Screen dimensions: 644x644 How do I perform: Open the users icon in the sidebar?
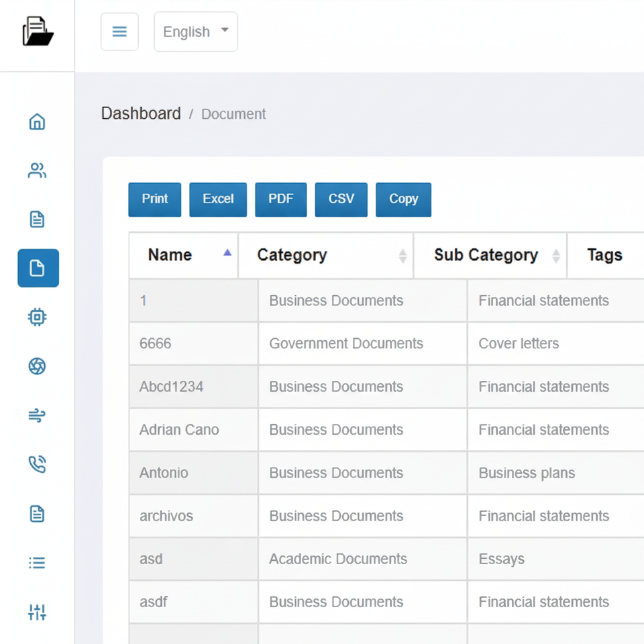coord(37,171)
